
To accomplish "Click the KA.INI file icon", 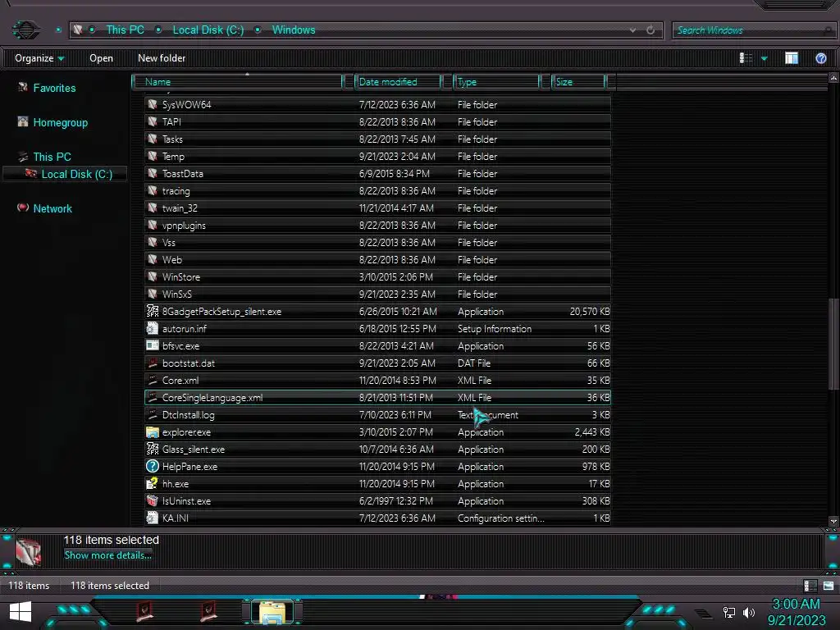I will tap(152, 518).
